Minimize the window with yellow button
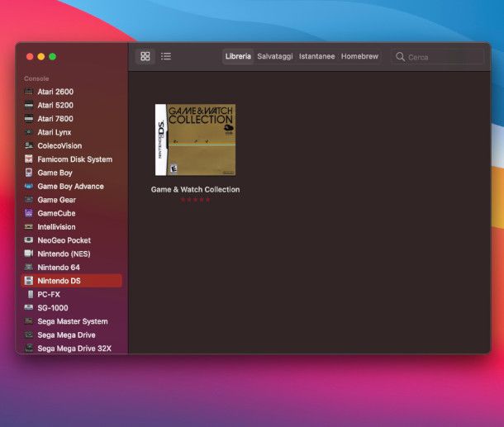The height and width of the screenshot is (427, 504). click(41, 57)
